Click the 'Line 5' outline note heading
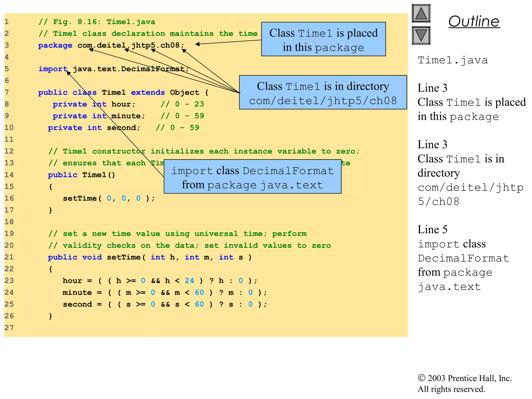 click(x=433, y=229)
